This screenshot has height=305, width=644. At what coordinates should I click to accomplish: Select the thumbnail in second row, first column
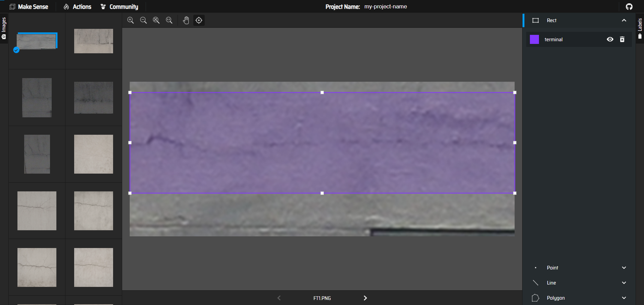37,98
